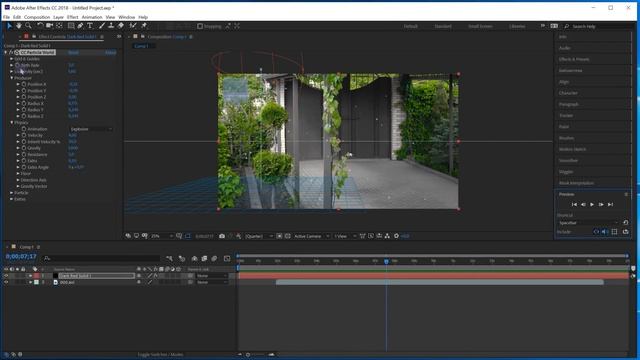Image resolution: width=640 pixels, height=360 pixels.
Task: Expand the Extras group
Action: click(11, 199)
